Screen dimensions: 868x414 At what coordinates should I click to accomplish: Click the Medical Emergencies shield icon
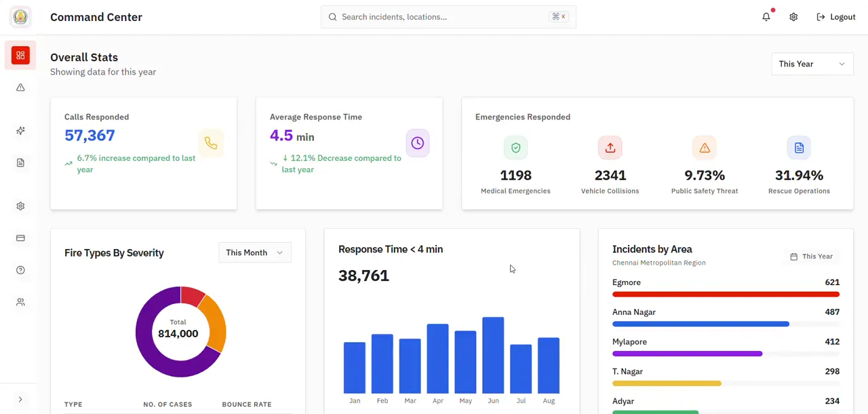pyautogui.click(x=515, y=148)
